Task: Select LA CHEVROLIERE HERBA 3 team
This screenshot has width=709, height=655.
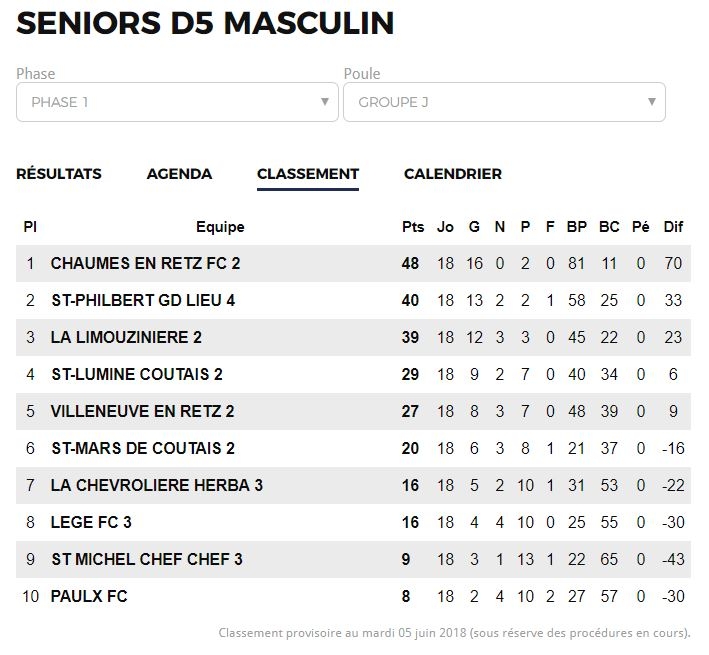Action: pos(156,486)
